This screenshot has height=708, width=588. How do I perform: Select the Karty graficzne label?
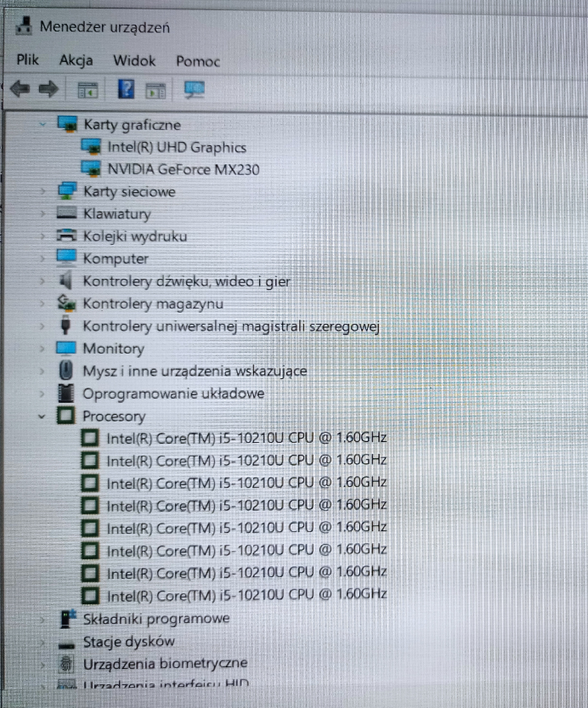tap(133, 125)
